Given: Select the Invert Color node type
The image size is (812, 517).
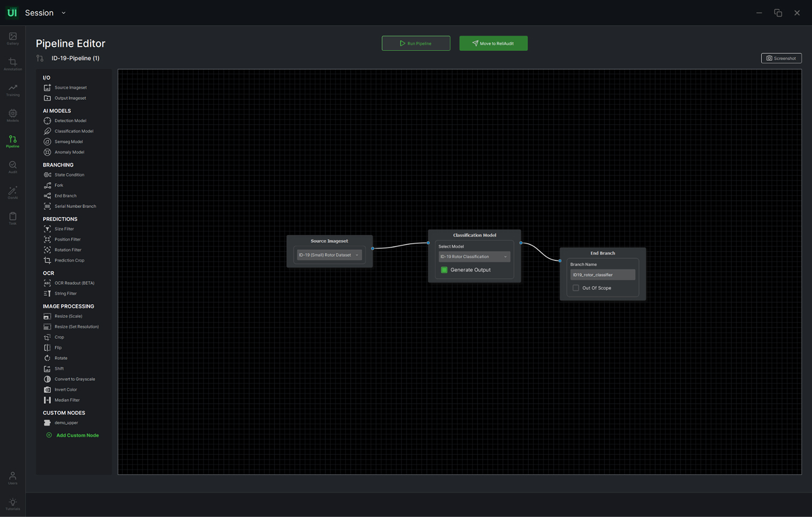Looking at the screenshot, I should (60, 390).
